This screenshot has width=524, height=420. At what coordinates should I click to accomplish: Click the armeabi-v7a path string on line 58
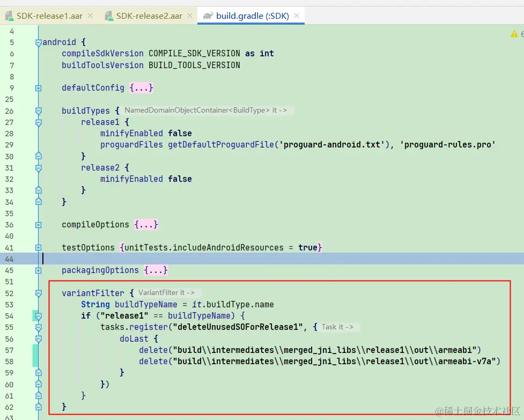tap(334, 361)
